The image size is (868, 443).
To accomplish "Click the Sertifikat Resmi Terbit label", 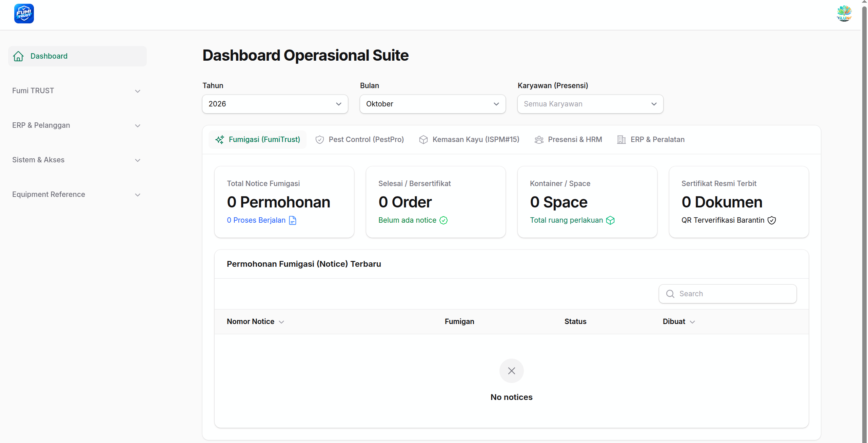I will click(719, 184).
